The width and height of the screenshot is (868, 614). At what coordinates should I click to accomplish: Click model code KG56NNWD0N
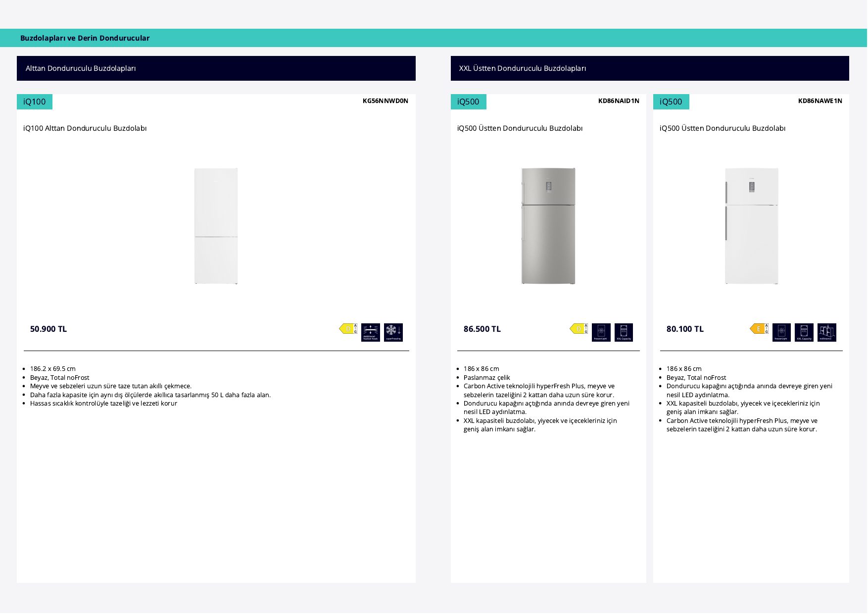click(386, 101)
